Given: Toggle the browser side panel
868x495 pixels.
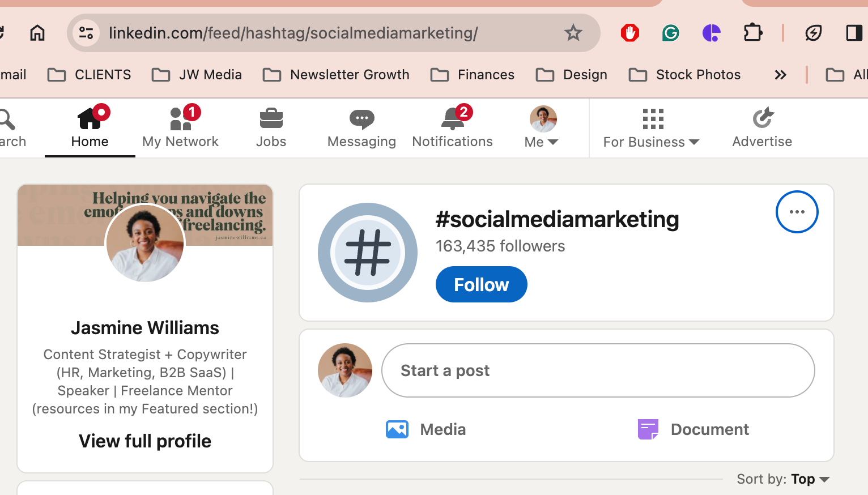Looking at the screenshot, I should pos(854,33).
